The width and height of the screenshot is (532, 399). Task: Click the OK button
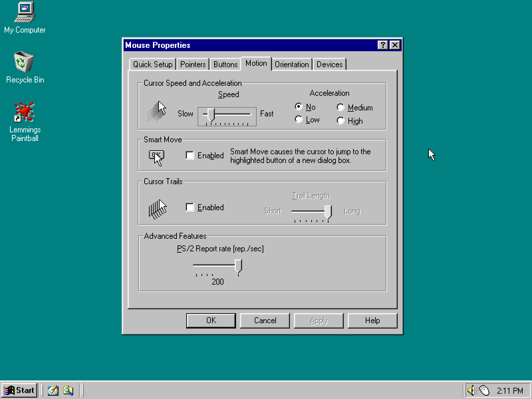(211, 321)
